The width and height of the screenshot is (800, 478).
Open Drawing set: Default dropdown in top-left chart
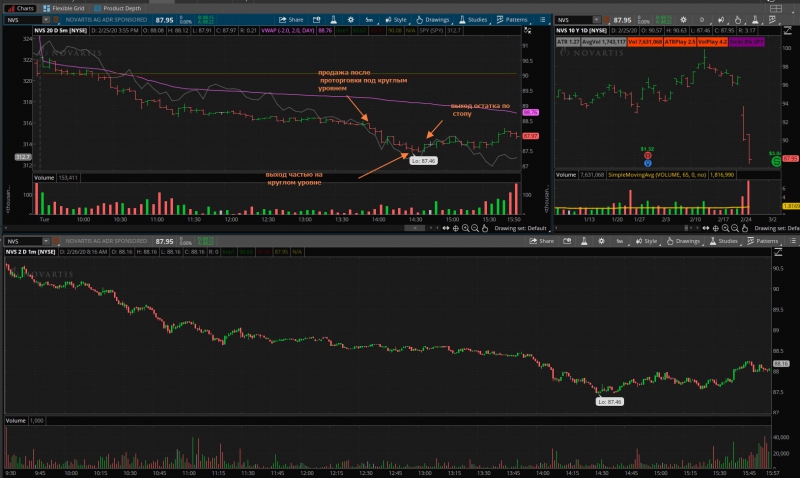(521, 228)
